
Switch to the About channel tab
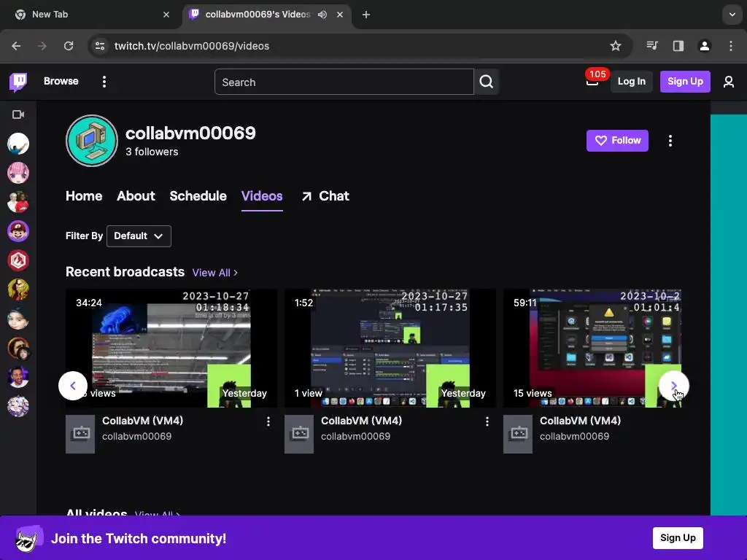click(x=136, y=196)
